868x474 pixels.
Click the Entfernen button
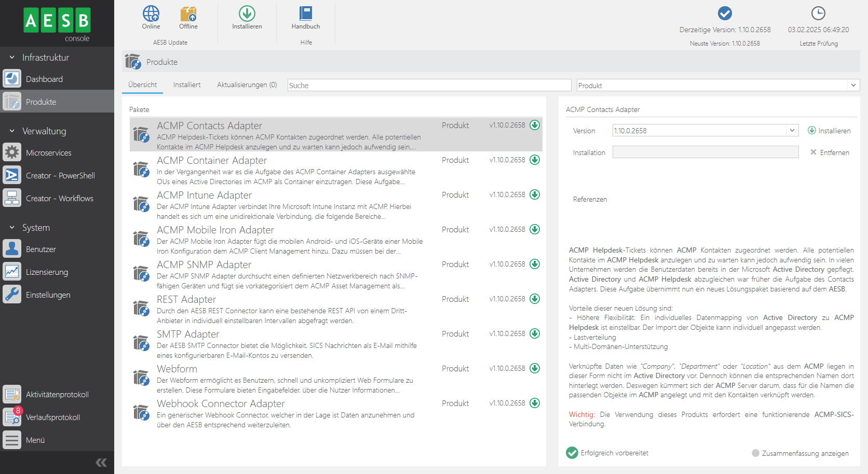coord(830,152)
